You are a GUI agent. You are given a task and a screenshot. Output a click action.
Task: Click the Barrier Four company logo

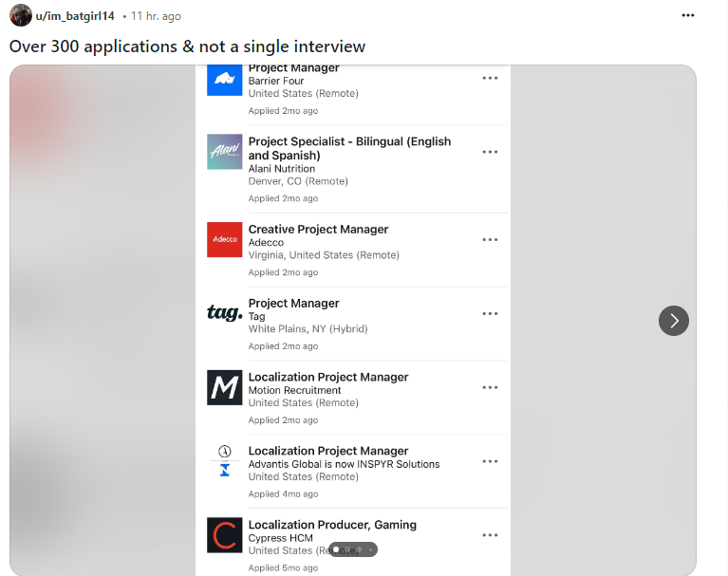pyautogui.click(x=225, y=79)
